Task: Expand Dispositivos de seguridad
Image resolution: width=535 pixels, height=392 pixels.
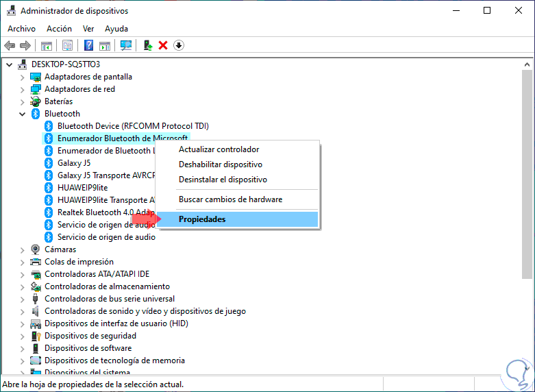Action: [23, 336]
